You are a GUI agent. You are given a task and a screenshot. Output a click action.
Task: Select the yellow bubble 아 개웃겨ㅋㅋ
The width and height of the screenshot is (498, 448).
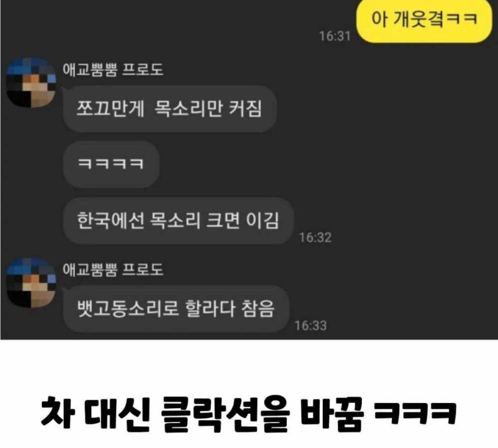click(x=424, y=20)
